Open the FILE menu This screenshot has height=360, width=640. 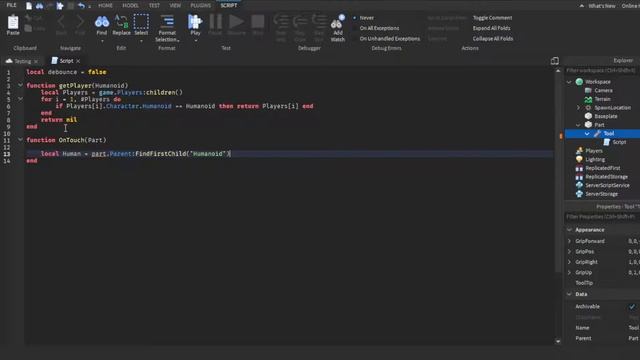pyautogui.click(x=11, y=5)
